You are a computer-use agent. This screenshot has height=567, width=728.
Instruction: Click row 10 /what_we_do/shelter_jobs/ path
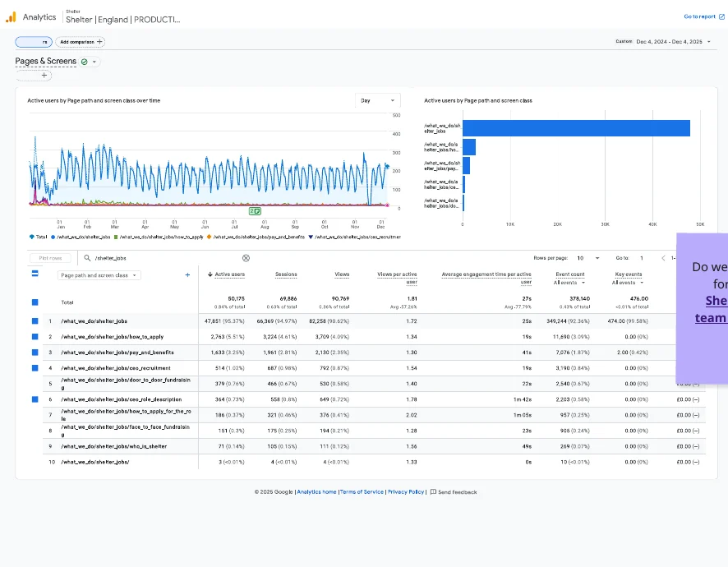click(95, 462)
